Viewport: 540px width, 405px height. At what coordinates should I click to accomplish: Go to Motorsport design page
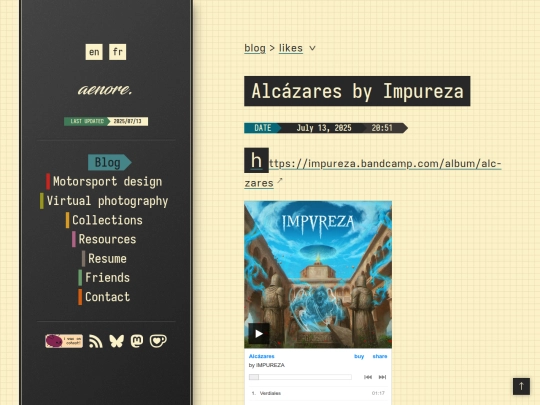click(x=104, y=181)
